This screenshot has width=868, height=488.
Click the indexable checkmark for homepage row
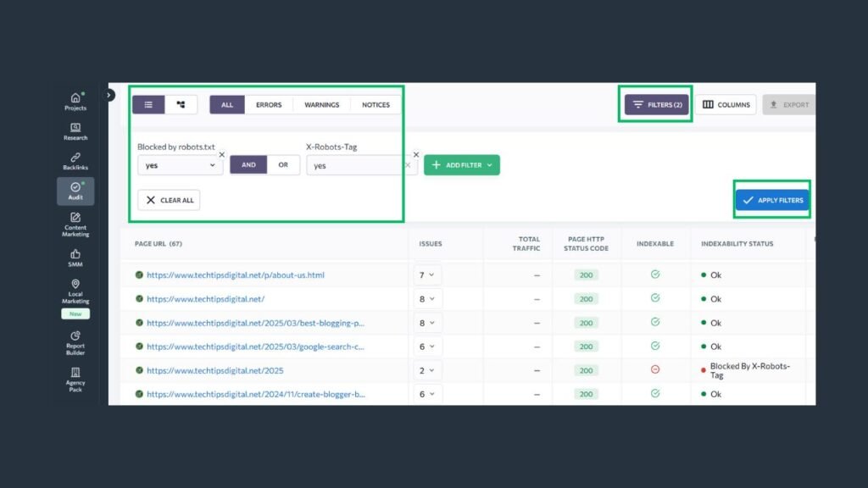(655, 298)
